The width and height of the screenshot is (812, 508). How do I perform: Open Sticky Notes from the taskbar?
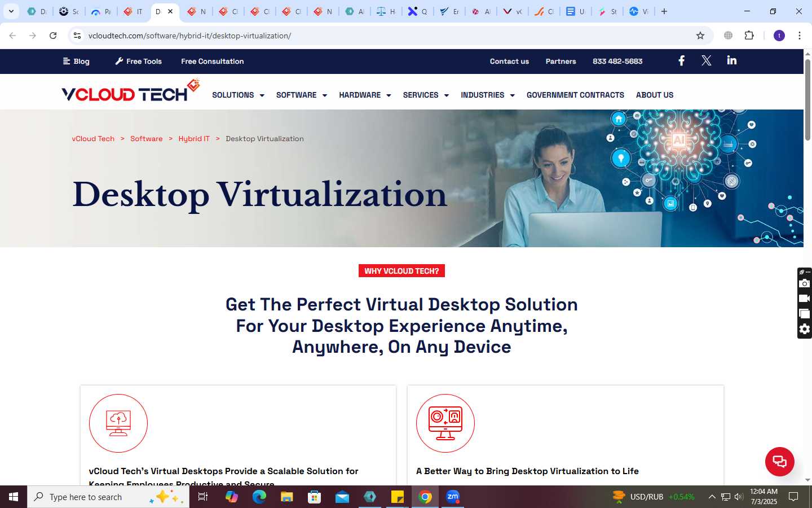tap(398, 497)
